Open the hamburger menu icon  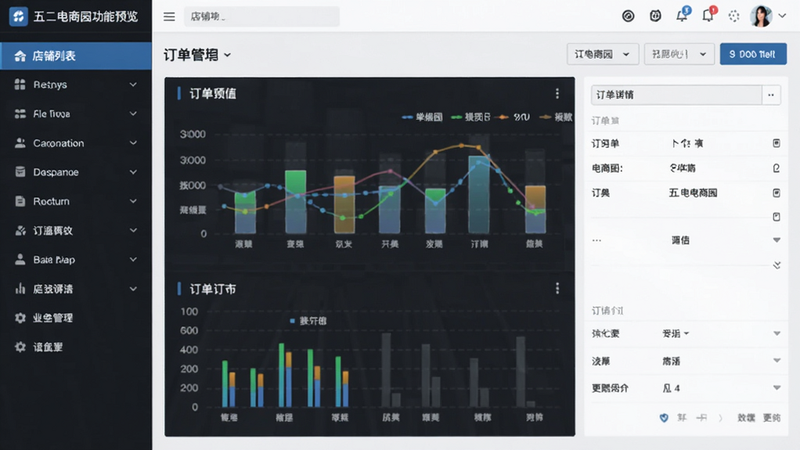[169, 17]
